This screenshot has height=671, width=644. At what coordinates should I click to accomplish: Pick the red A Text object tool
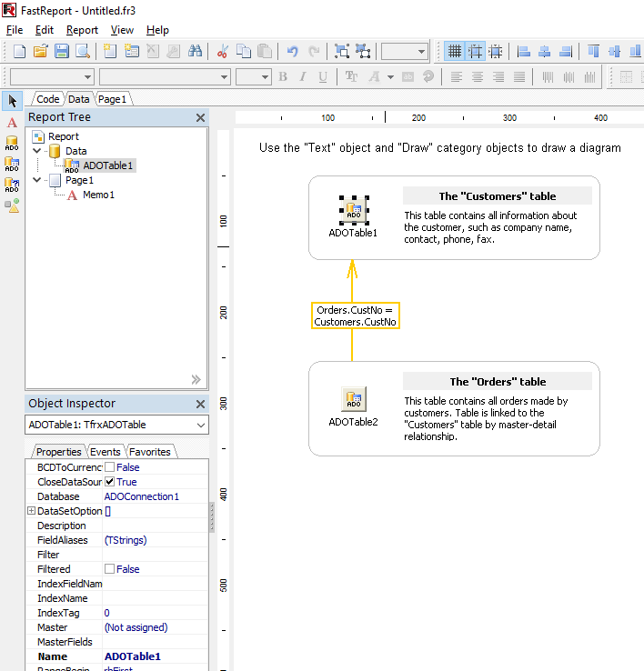[12, 123]
